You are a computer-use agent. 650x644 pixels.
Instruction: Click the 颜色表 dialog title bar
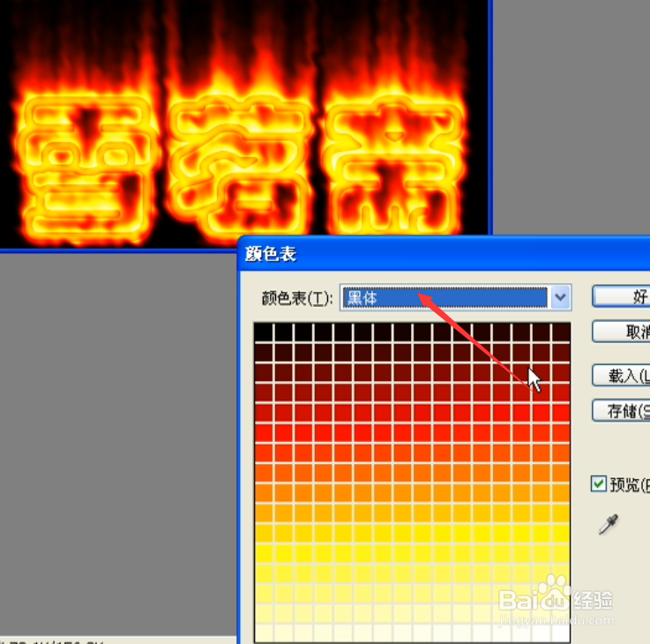pyautogui.click(x=445, y=254)
